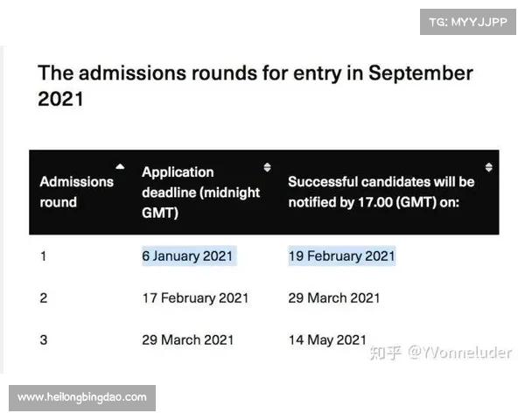525x420 pixels.
Task: Click admissions round number 3
Action: click(44, 339)
